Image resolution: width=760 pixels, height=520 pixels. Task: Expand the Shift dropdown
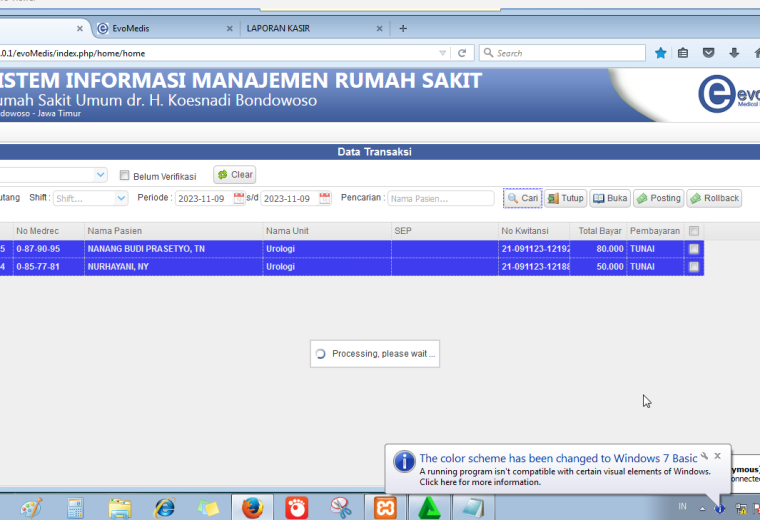[x=121, y=198]
